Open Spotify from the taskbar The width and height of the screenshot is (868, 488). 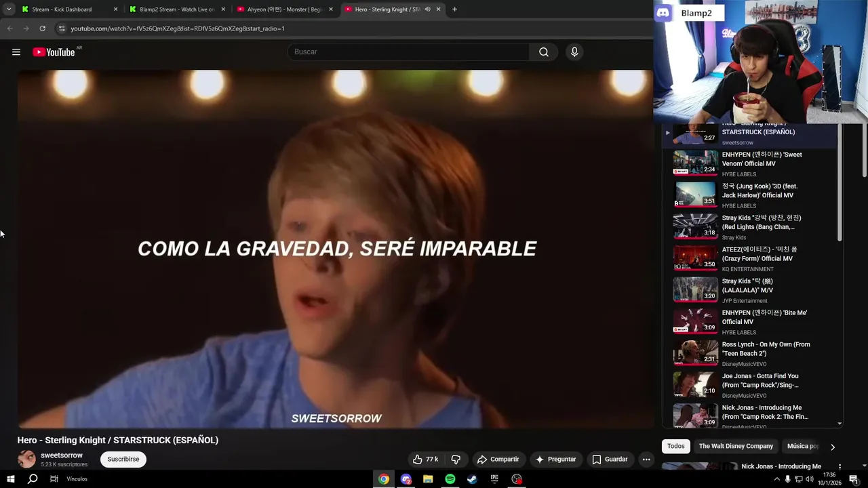click(x=450, y=479)
